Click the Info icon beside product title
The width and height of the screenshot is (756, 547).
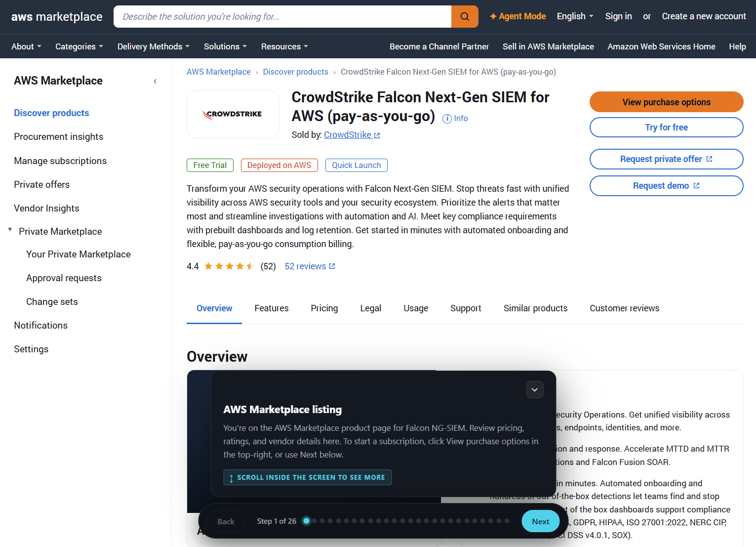[x=447, y=119]
